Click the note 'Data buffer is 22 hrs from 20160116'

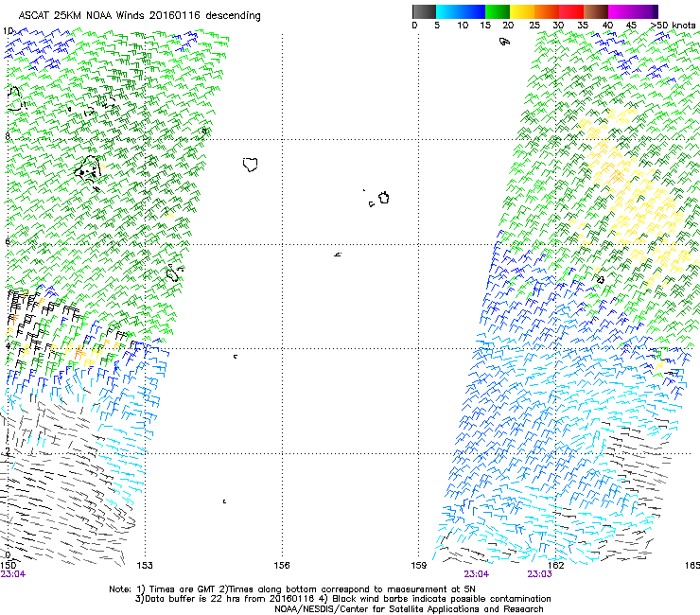coord(228,599)
